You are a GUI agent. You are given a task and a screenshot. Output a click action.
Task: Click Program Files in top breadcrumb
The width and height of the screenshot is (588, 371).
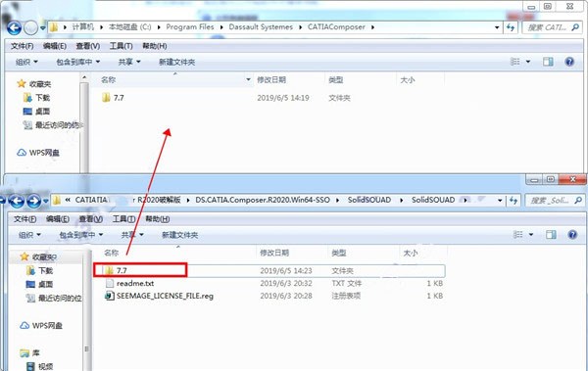coord(190,27)
